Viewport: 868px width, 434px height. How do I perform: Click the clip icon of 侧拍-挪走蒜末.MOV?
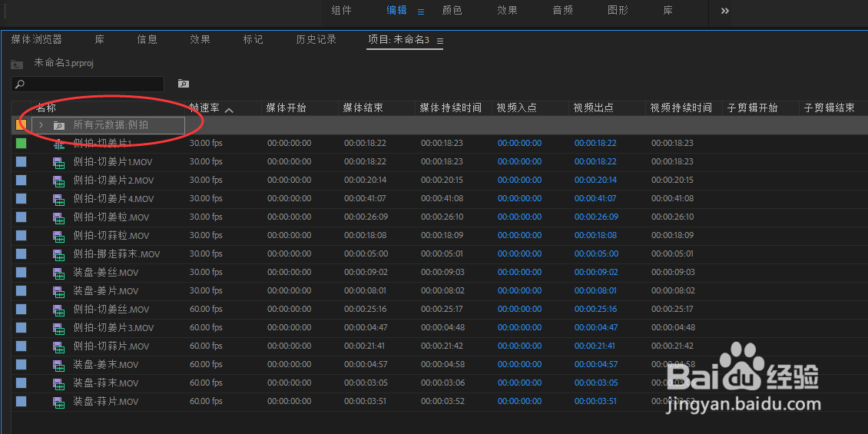click(x=58, y=254)
